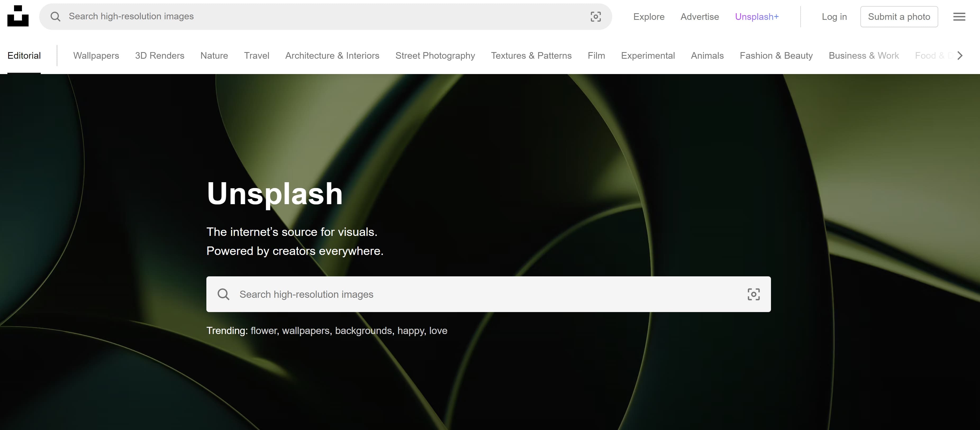Open Fashion & Beauty category

click(776, 56)
